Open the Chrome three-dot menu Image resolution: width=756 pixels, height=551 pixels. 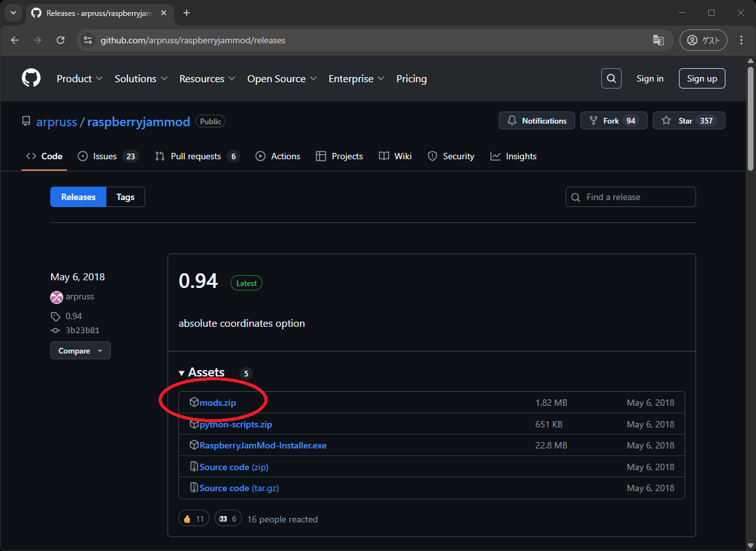[x=741, y=41]
